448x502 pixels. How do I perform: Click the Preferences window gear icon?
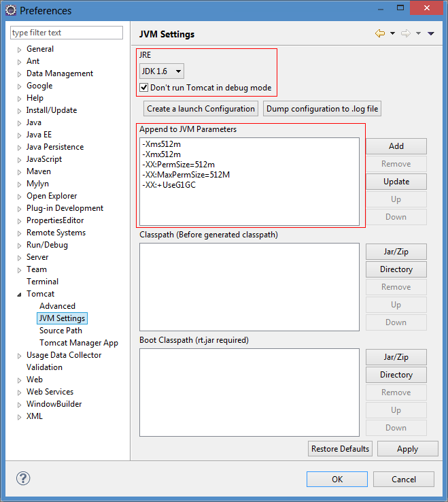[x=11, y=10]
